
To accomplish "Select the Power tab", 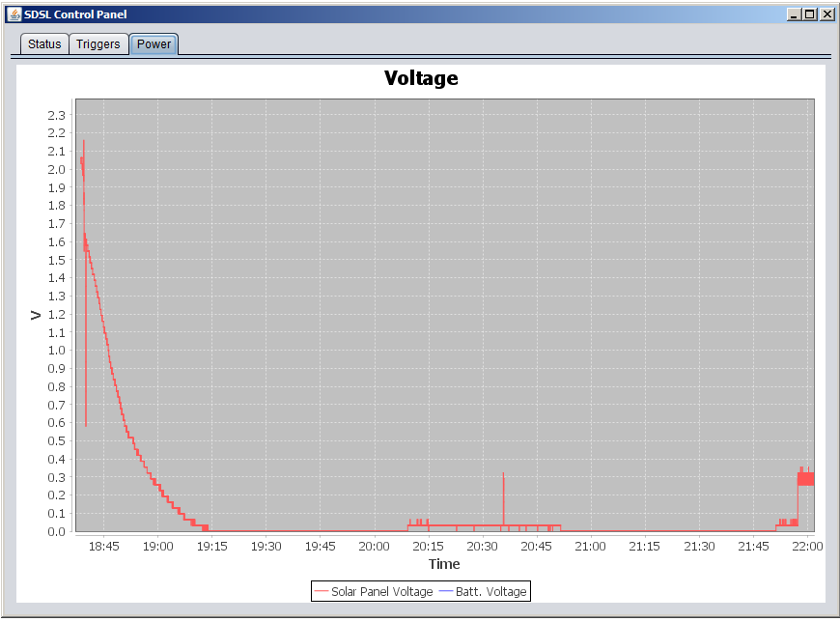I will (154, 43).
